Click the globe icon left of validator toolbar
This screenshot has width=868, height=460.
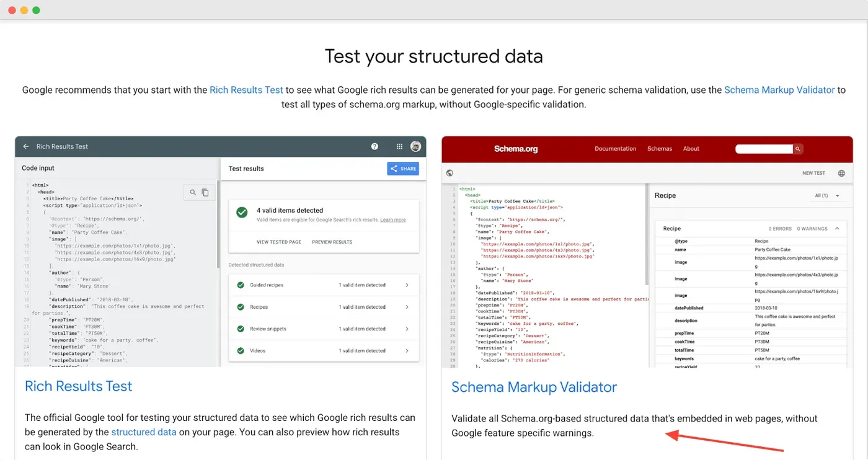pyautogui.click(x=449, y=173)
